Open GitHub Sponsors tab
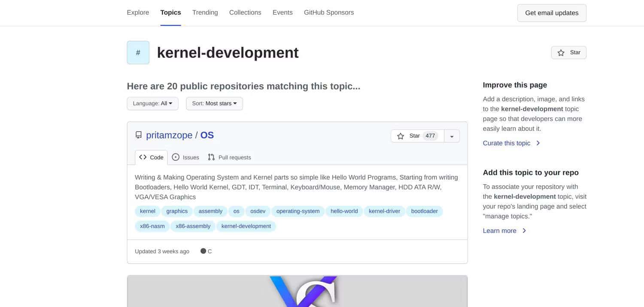The image size is (644, 307). (x=329, y=12)
